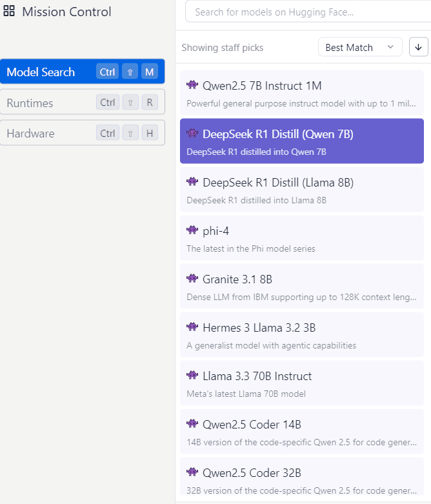The height and width of the screenshot is (504, 431).
Task: Click 'The latest in the Phi model series' description
Action: (251, 248)
